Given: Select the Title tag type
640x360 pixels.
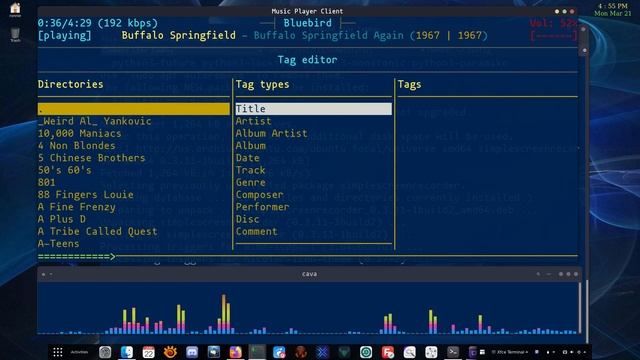Looking at the screenshot, I should pos(313,109).
